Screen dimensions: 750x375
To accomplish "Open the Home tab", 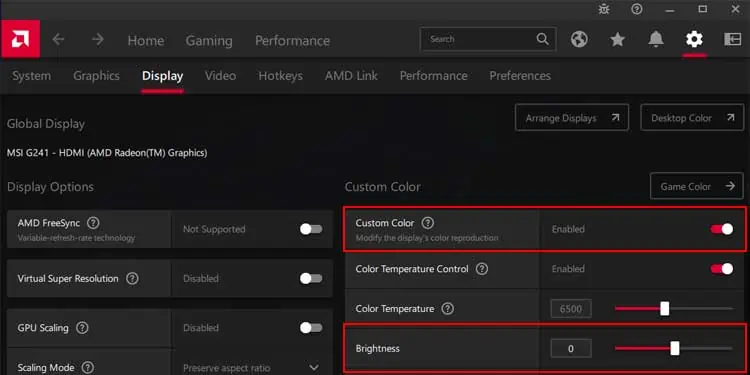I will point(146,41).
